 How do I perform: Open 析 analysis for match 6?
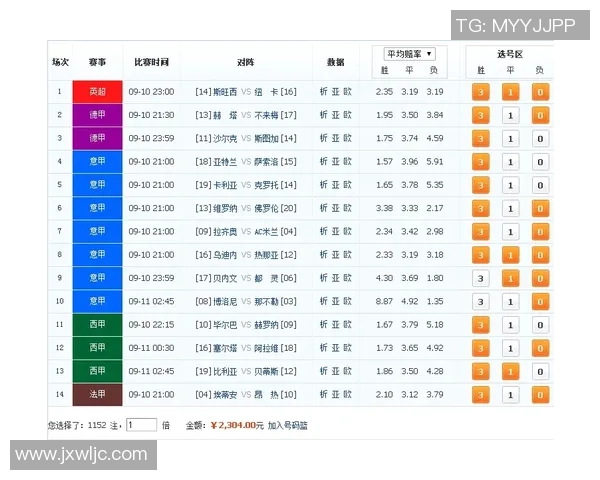pyautogui.click(x=324, y=208)
